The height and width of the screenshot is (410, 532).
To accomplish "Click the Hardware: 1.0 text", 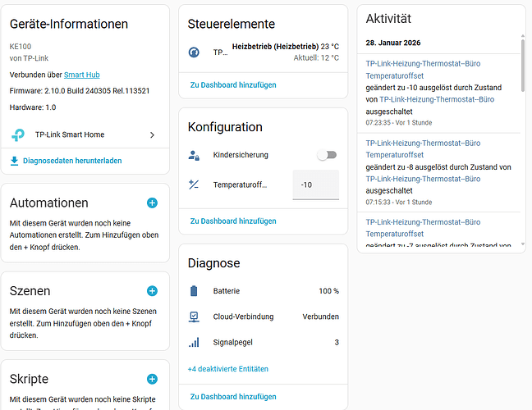I will [33, 107].
